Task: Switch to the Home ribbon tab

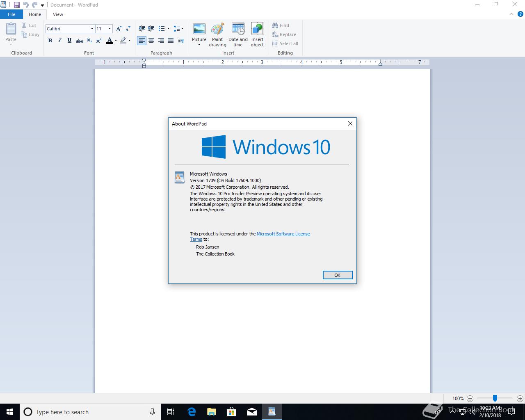Action: pos(35,14)
